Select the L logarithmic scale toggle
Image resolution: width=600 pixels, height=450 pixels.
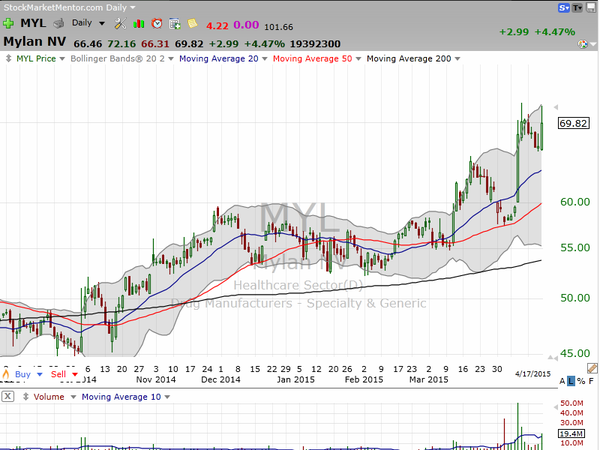pyautogui.click(x=571, y=381)
